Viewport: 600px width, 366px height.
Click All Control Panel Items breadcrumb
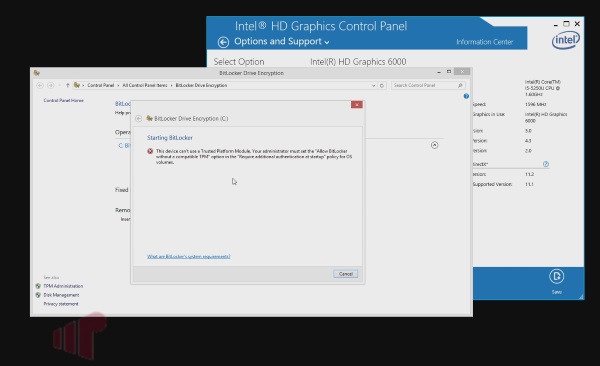[145, 85]
